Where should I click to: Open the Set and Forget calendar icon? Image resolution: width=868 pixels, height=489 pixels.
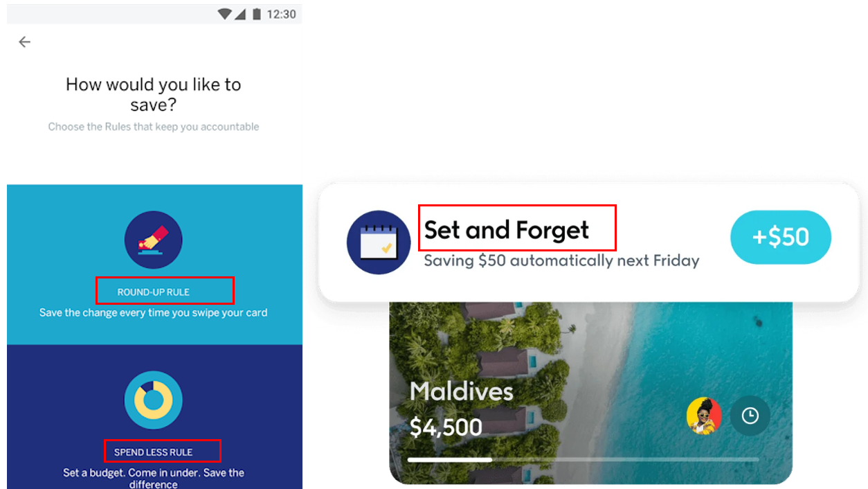(x=379, y=242)
